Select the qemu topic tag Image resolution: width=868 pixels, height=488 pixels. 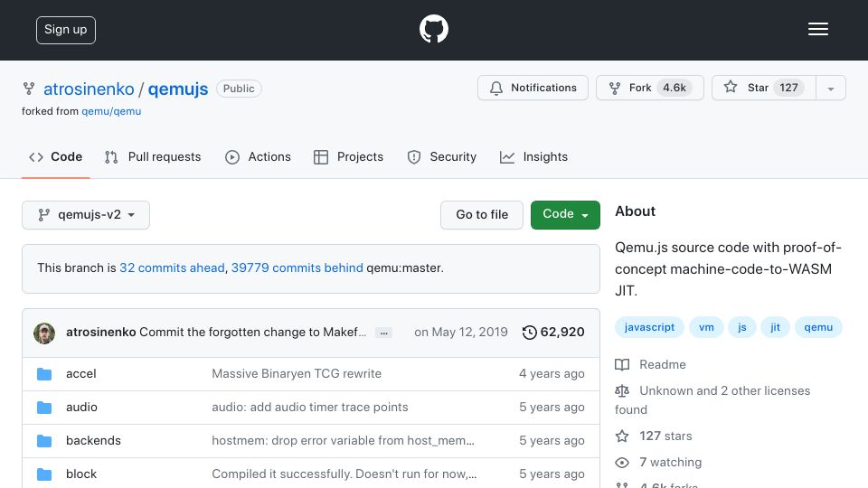(x=818, y=327)
